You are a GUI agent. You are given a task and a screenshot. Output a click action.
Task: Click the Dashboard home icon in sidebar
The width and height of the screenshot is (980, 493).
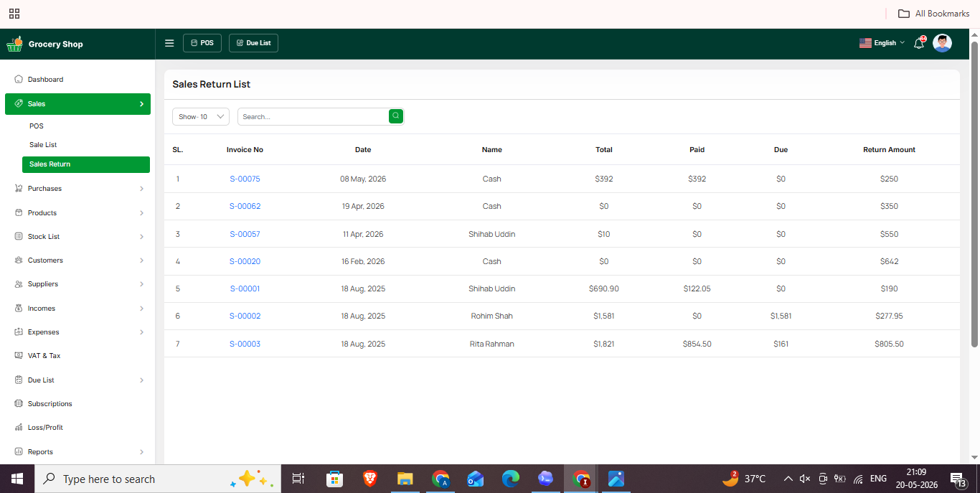(x=19, y=80)
